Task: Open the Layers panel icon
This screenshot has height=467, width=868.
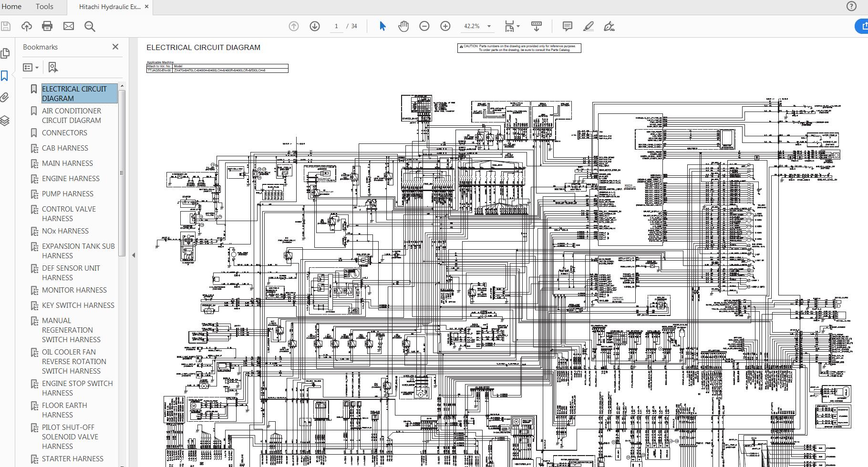Action: point(5,121)
